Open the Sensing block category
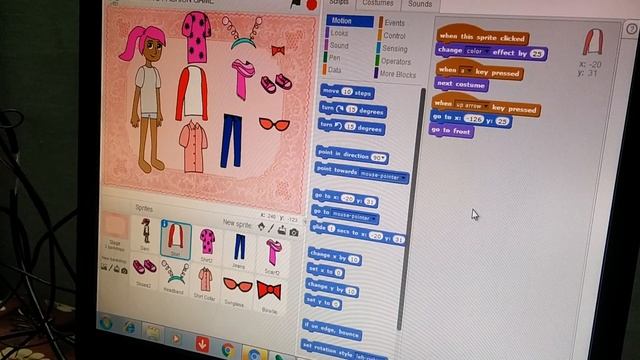This screenshot has height=360, width=640. click(394, 49)
